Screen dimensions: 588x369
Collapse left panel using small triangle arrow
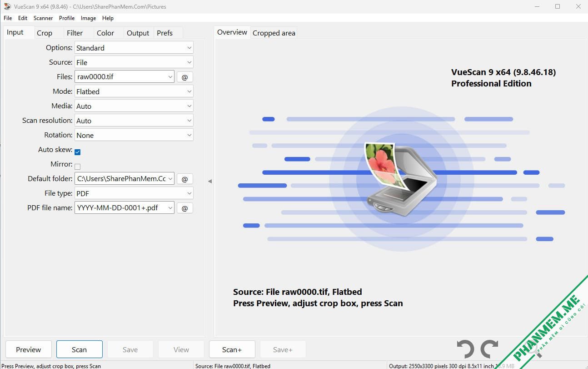pyautogui.click(x=209, y=181)
